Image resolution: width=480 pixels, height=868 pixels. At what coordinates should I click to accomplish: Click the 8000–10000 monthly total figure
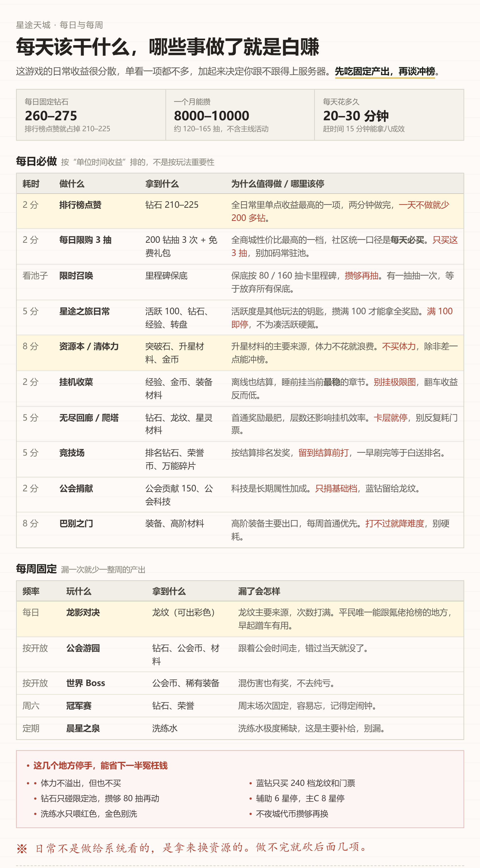(x=212, y=116)
